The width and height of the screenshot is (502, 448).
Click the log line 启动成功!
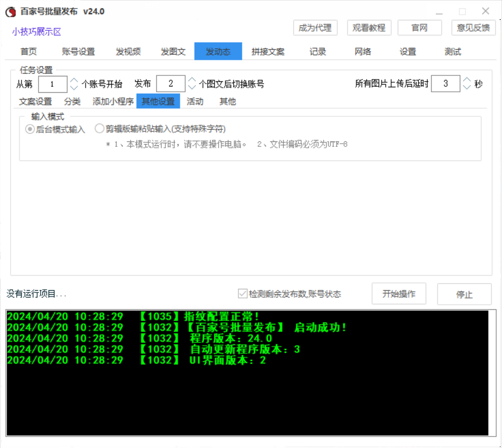click(x=177, y=327)
